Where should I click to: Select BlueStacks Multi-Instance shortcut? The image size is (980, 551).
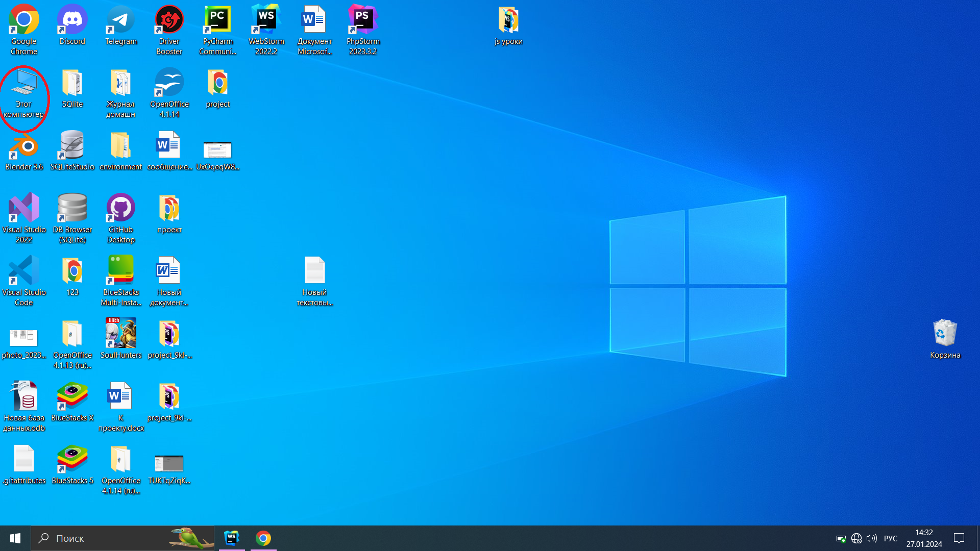coord(121,281)
